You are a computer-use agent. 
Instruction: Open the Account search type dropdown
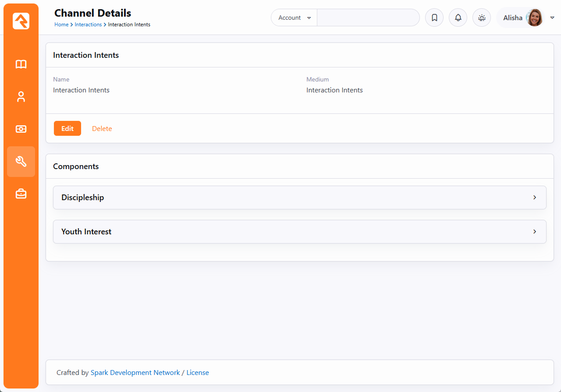tap(294, 18)
